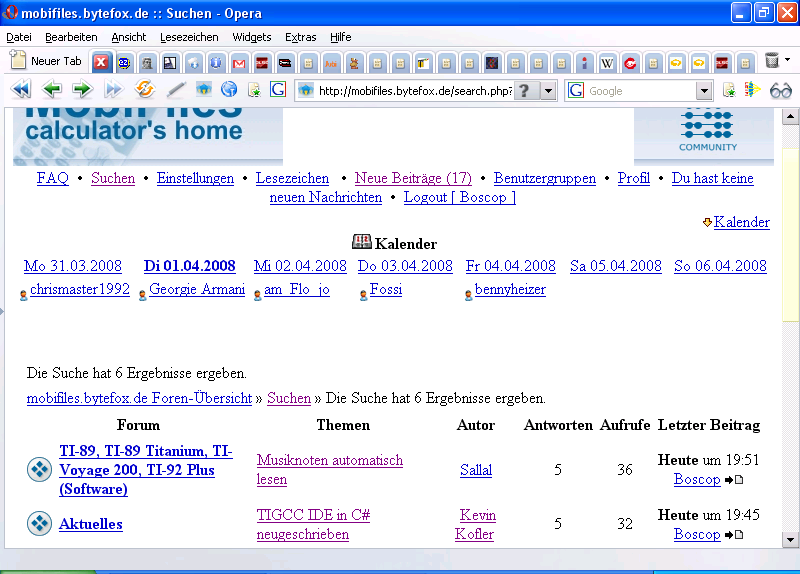The image size is (800, 574).
Task: Click the rewind double-arrow button
Action: pos(20,90)
